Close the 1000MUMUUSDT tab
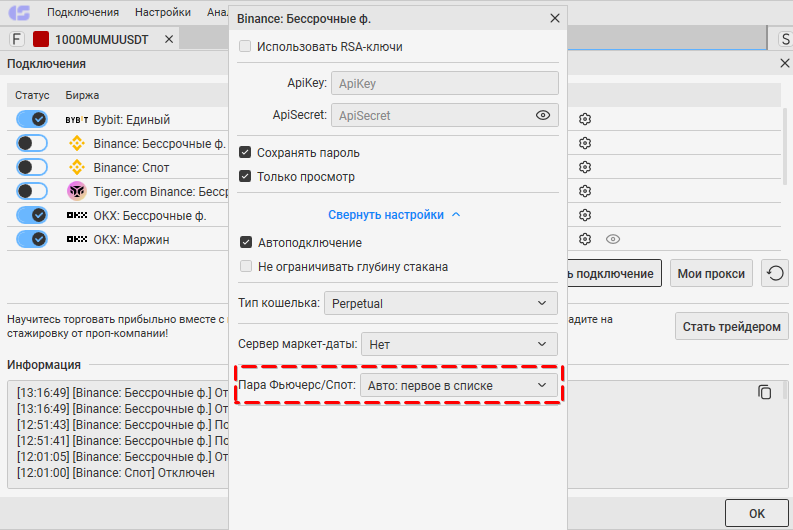This screenshot has width=793, height=530. pos(169,39)
